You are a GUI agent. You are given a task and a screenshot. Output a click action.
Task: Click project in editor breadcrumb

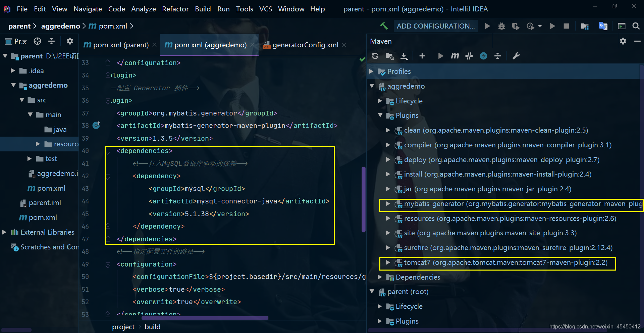click(x=123, y=327)
